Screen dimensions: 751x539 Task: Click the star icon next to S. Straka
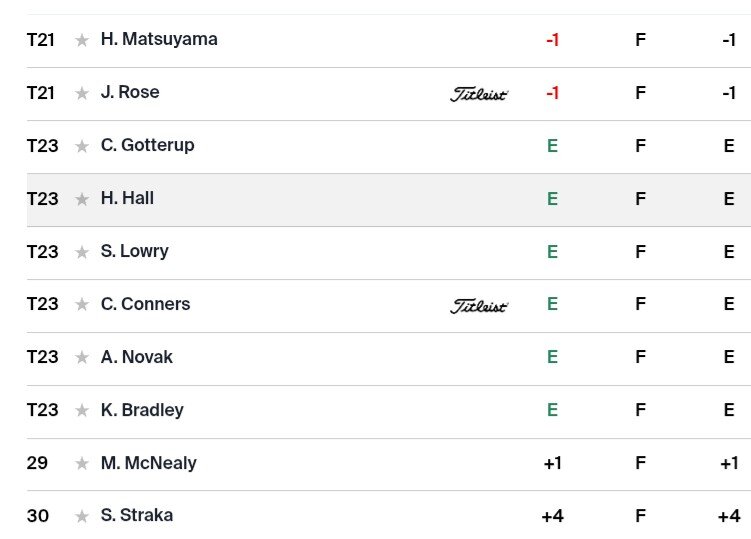[82, 516]
